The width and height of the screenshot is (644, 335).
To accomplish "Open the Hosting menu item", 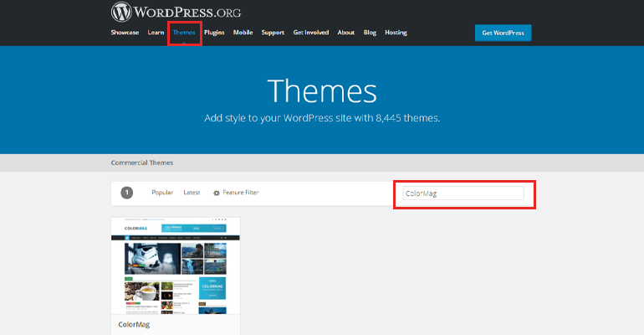I will [396, 33].
